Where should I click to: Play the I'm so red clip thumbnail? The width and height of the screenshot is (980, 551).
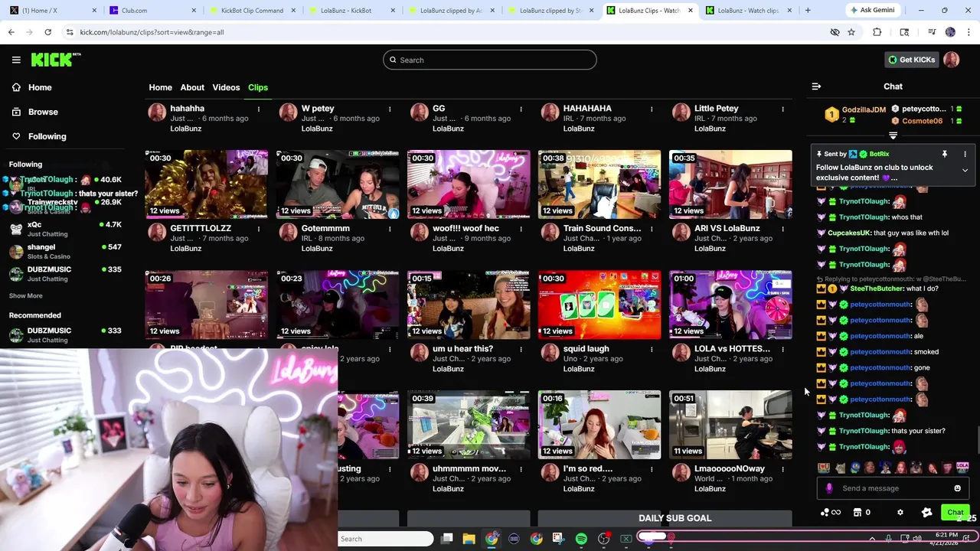tap(599, 425)
